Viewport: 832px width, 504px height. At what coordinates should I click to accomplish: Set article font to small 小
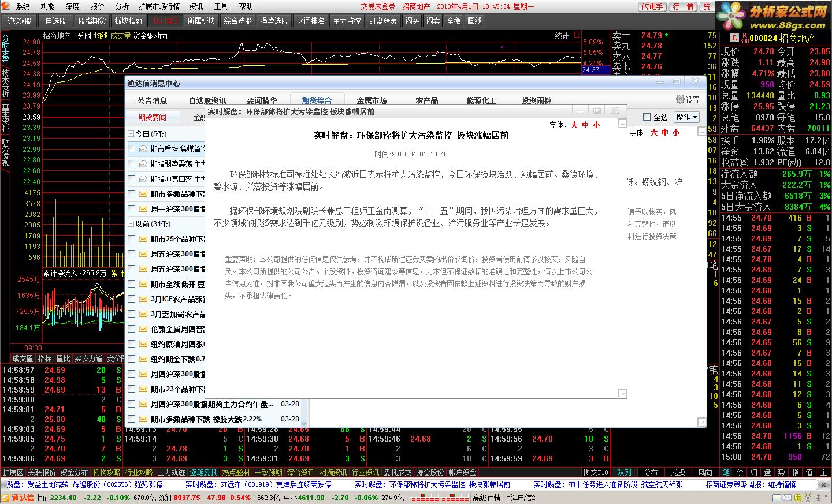[x=596, y=125]
